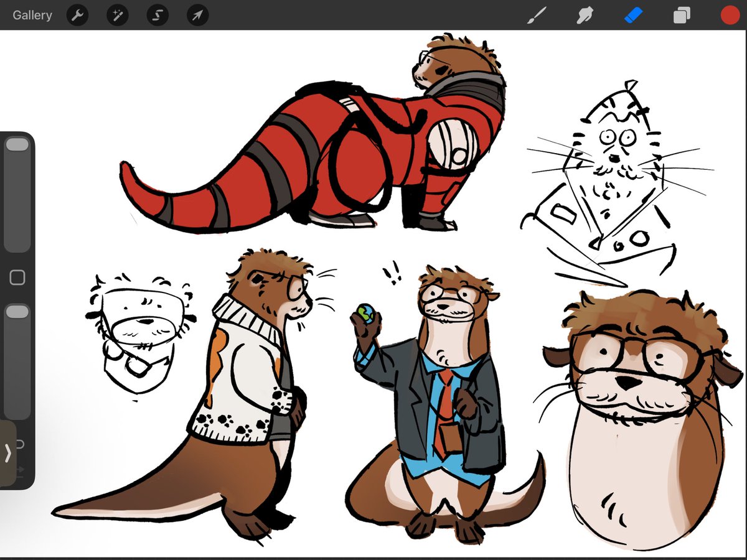747x560 pixels.
Task: Open the Actions wrench menu
Action: (77, 15)
